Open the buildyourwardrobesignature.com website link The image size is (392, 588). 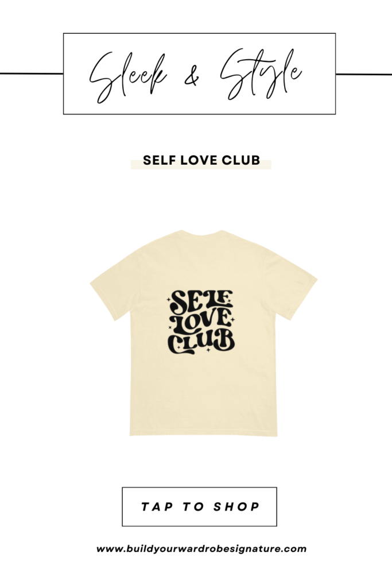coord(201,549)
